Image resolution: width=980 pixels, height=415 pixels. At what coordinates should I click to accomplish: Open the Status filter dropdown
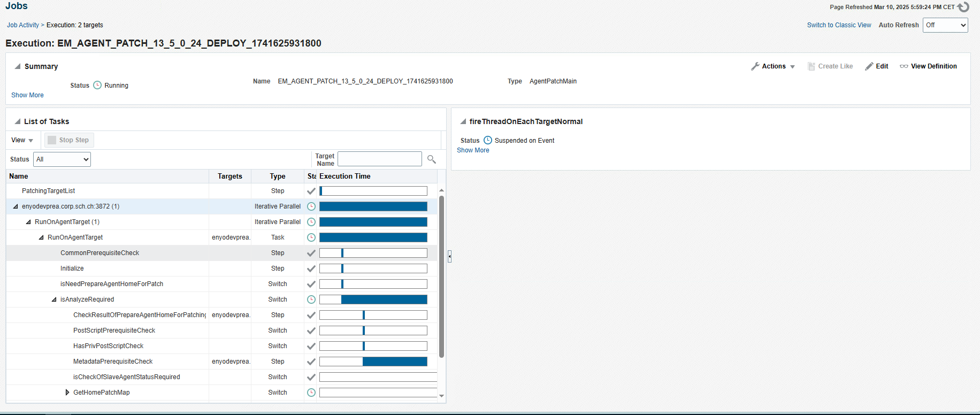62,159
